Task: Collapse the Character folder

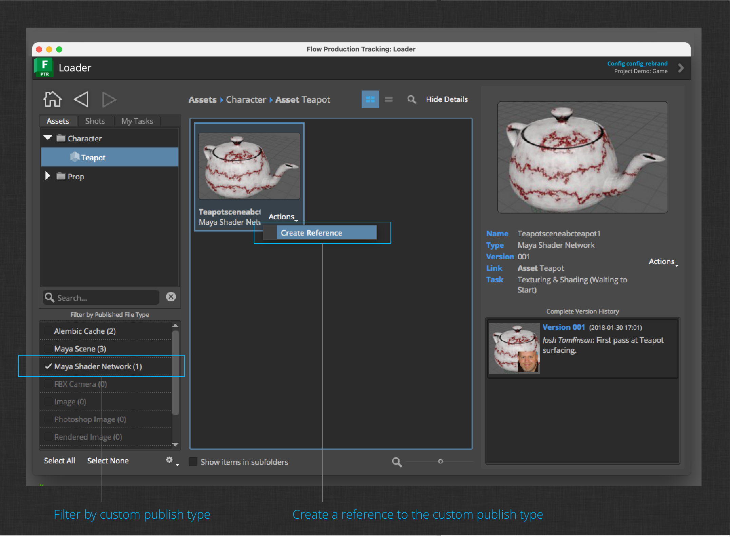Action: click(48, 138)
